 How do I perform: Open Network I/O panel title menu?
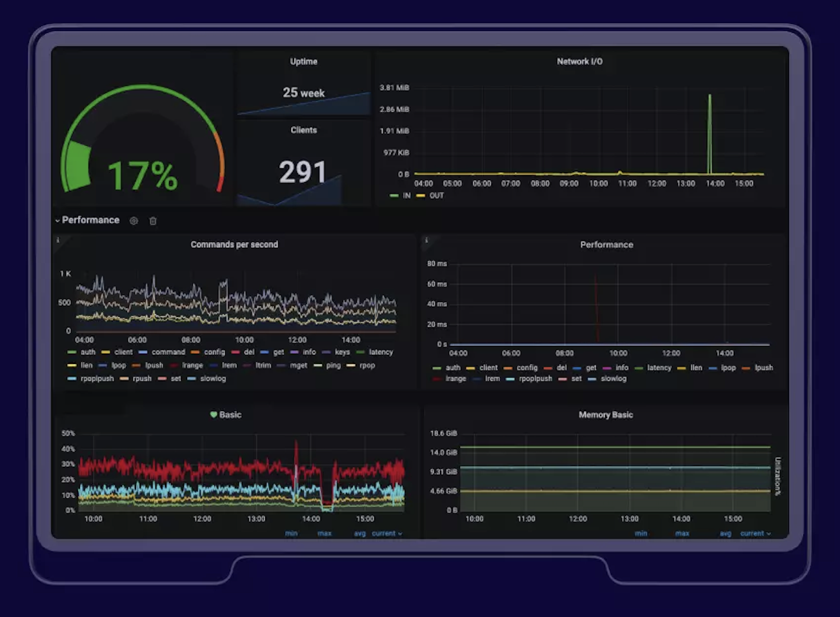(579, 61)
